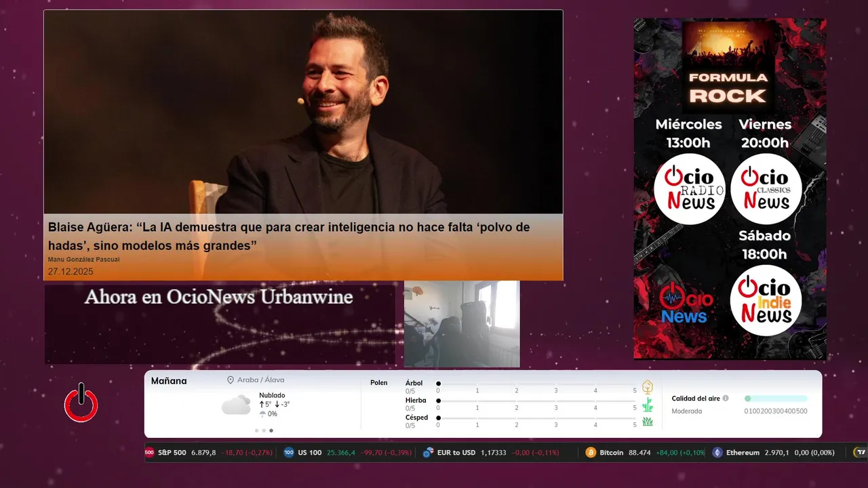868x488 pixels.
Task: Click the 'Ahora en OcioNews Urbanwine' banner text
Action: [x=218, y=297]
